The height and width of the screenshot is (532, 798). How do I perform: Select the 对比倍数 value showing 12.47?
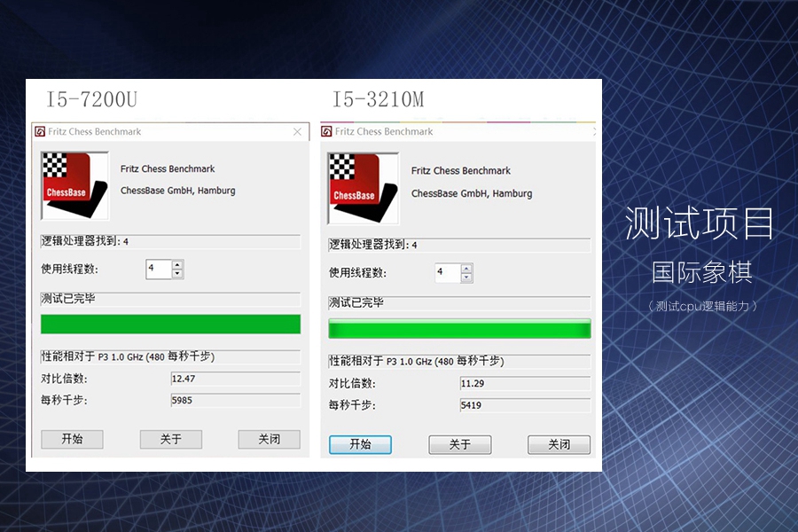[x=235, y=379]
